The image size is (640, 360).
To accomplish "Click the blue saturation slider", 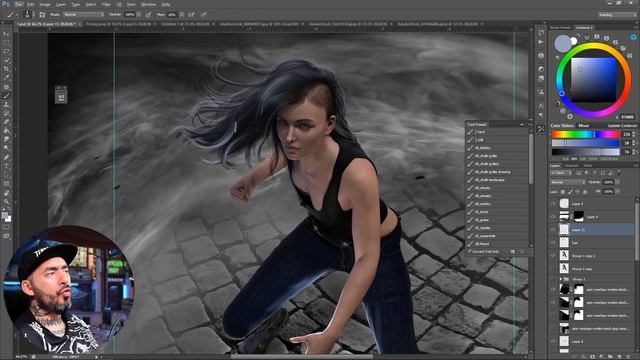I will click(x=586, y=143).
